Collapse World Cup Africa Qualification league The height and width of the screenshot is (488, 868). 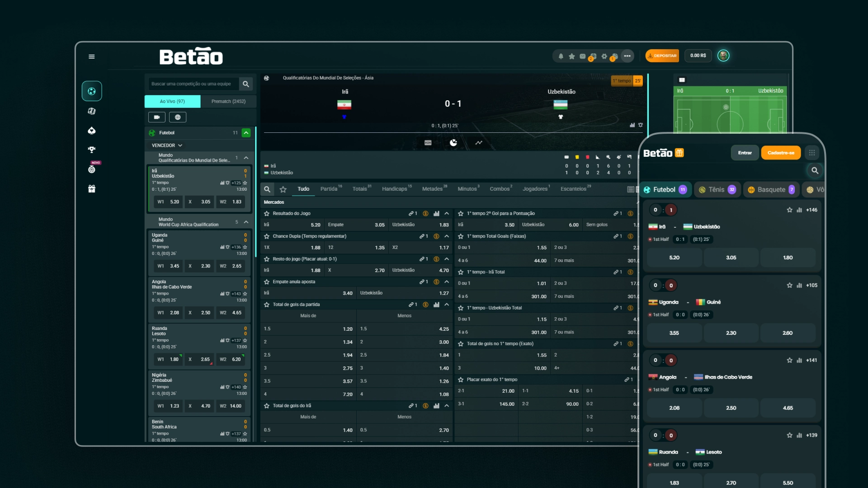click(246, 222)
